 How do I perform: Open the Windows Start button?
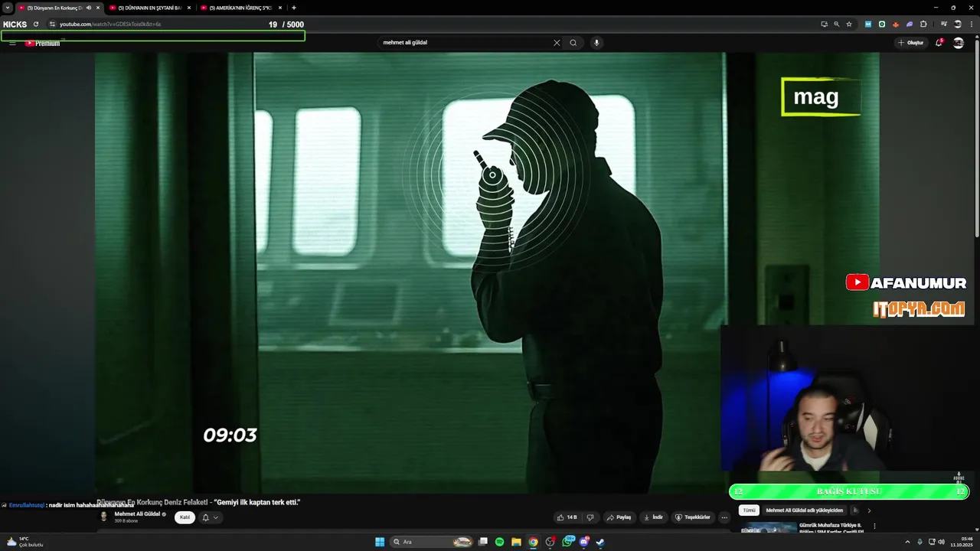[x=380, y=542]
